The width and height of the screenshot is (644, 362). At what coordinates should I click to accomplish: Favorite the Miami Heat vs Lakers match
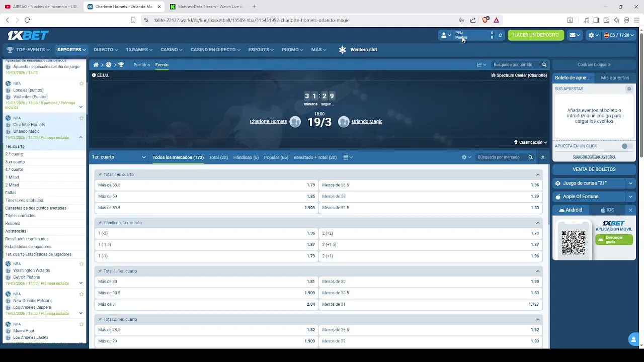(82, 324)
